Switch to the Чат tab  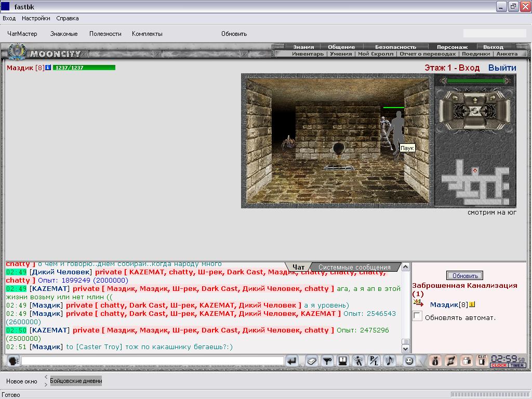(x=299, y=268)
